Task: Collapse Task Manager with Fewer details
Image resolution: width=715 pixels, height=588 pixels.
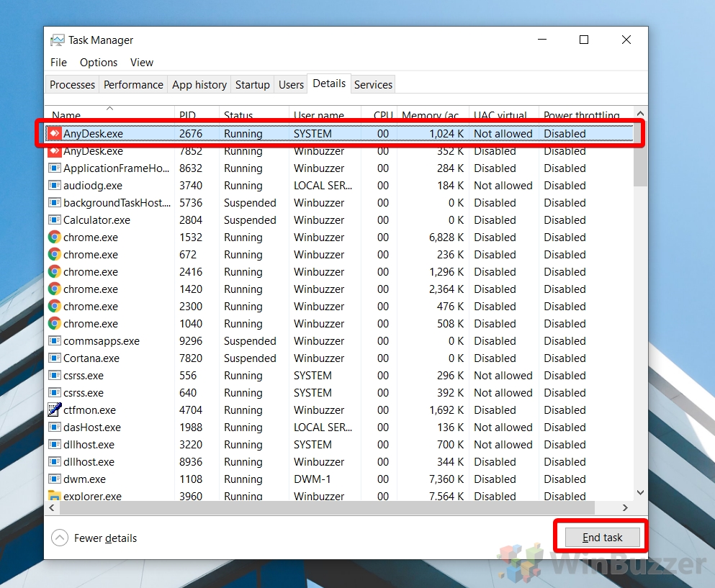Action: [x=94, y=538]
